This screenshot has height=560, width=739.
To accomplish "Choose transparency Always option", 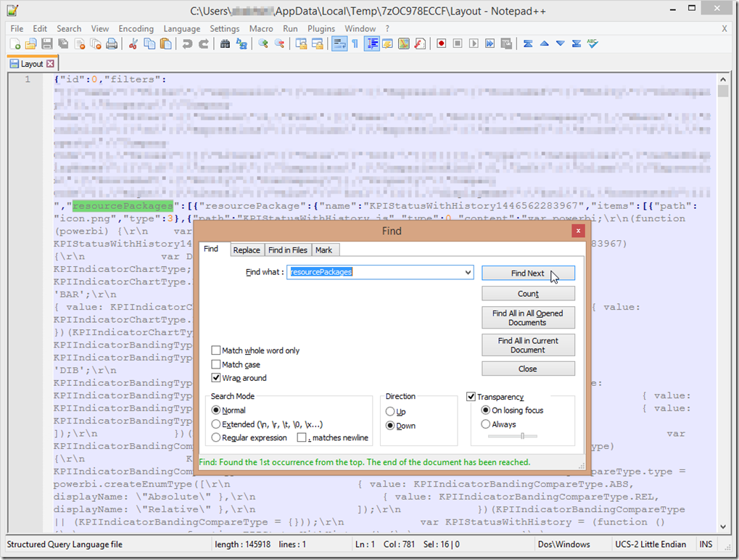I will point(485,424).
